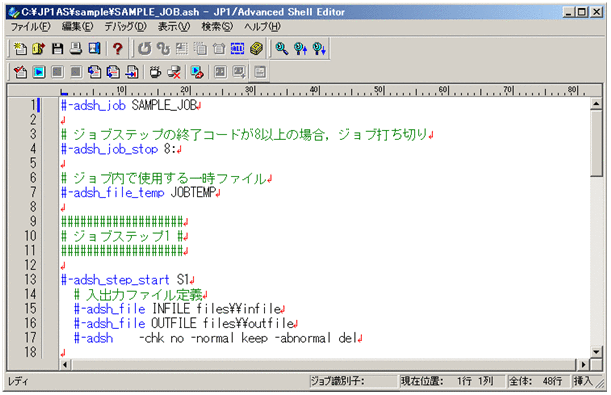Click #-adsh_step_start on line 13
The image size is (611, 395).
tap(115, 280)
